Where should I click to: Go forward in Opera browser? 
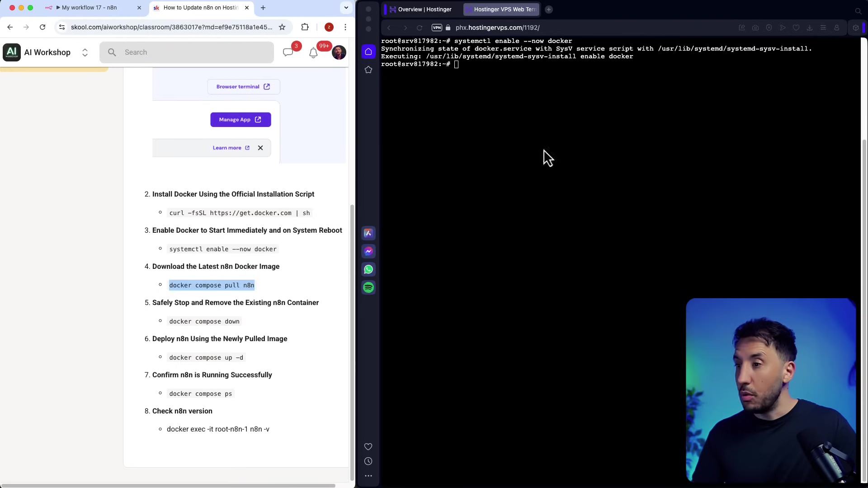click(x=405, y=28)
